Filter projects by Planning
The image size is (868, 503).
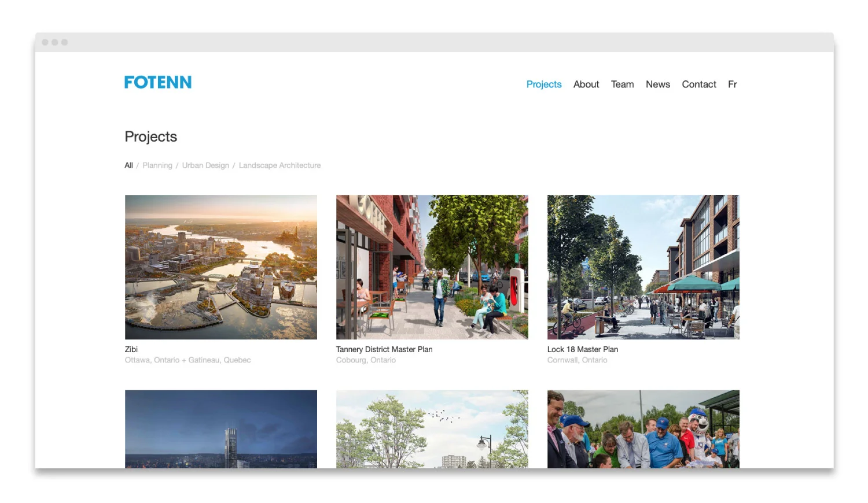tap(157, 165)
